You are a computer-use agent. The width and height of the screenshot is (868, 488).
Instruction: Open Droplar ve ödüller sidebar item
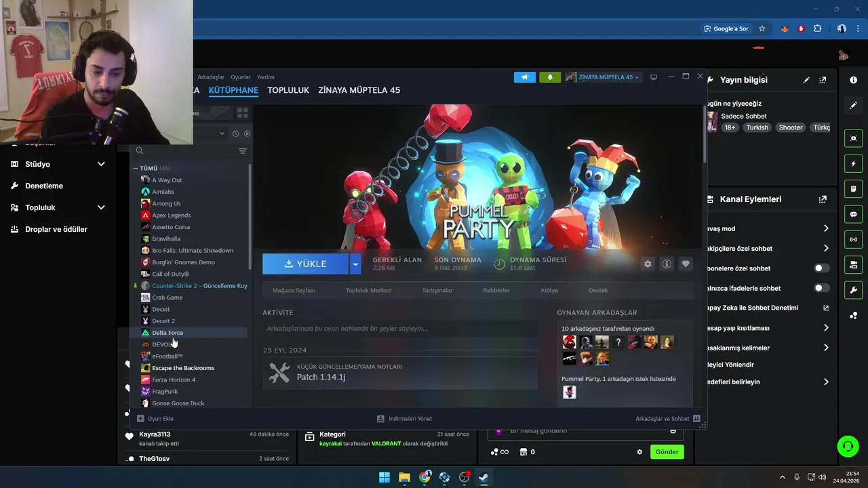[x=56, y=229]
